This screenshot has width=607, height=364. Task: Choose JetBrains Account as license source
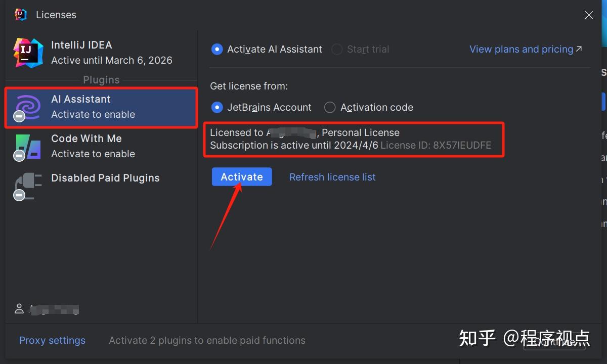tap(217, 107)
